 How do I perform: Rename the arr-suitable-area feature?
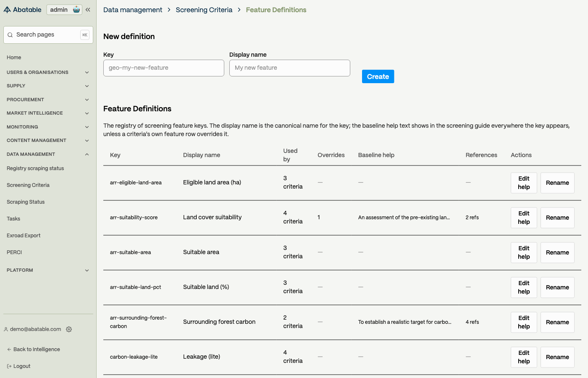coord(557,252)
